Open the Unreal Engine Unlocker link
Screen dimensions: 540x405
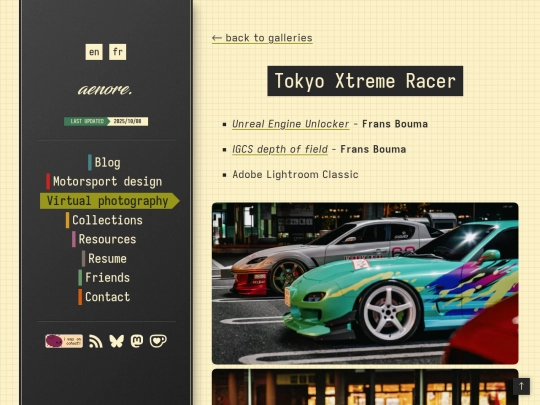pos(291,124)
